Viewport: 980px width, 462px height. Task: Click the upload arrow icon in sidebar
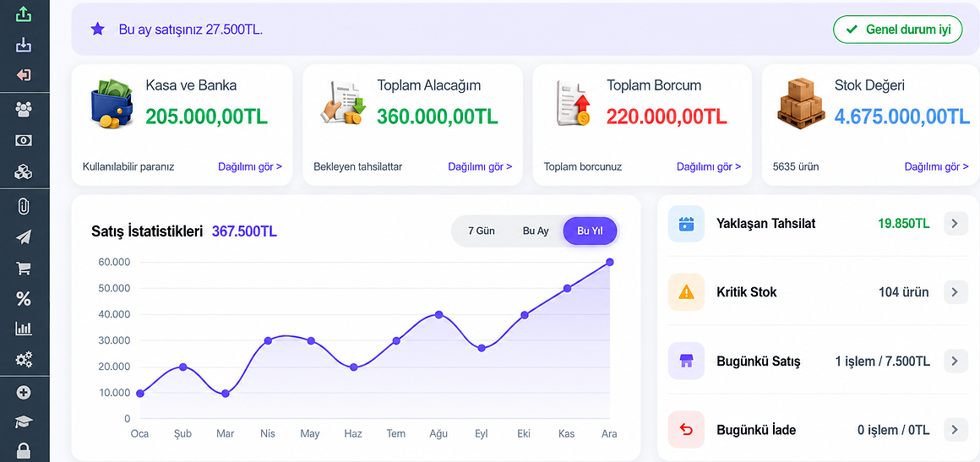(x=23, y=14)
